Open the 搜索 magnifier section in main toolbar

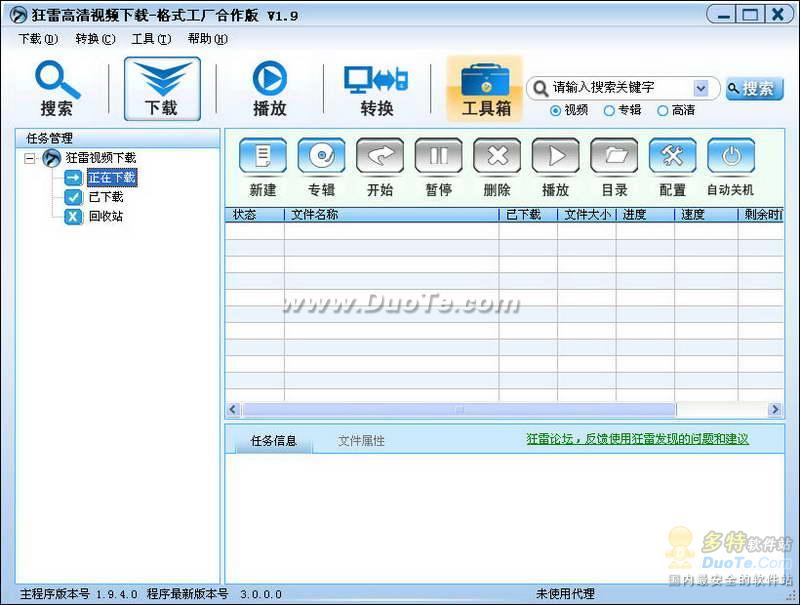point(57,89)
